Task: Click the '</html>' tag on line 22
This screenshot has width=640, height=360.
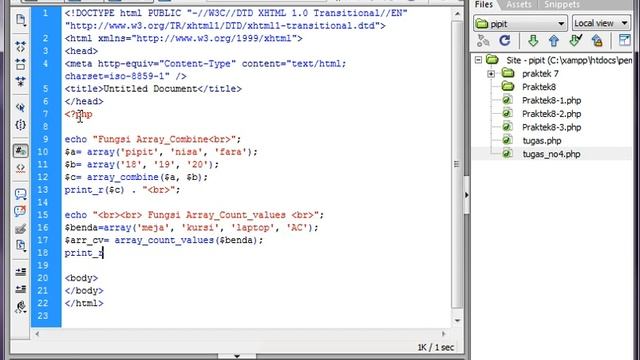Action: 84,303
